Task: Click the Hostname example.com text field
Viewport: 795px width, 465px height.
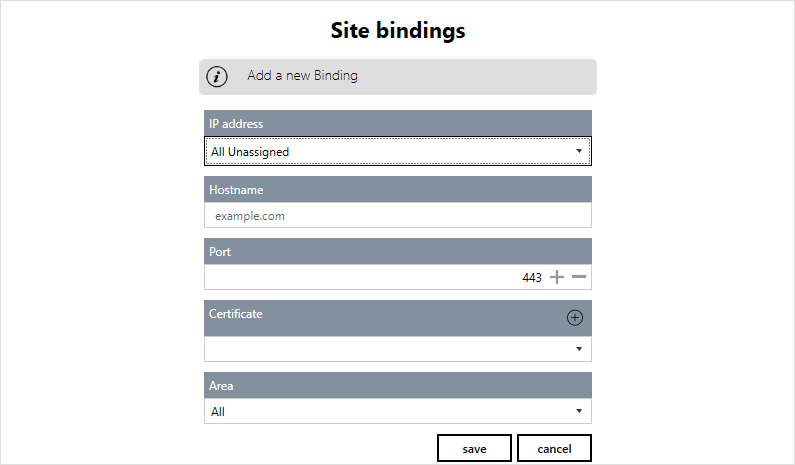Action: pyautogui.click(x=398, y=215)
